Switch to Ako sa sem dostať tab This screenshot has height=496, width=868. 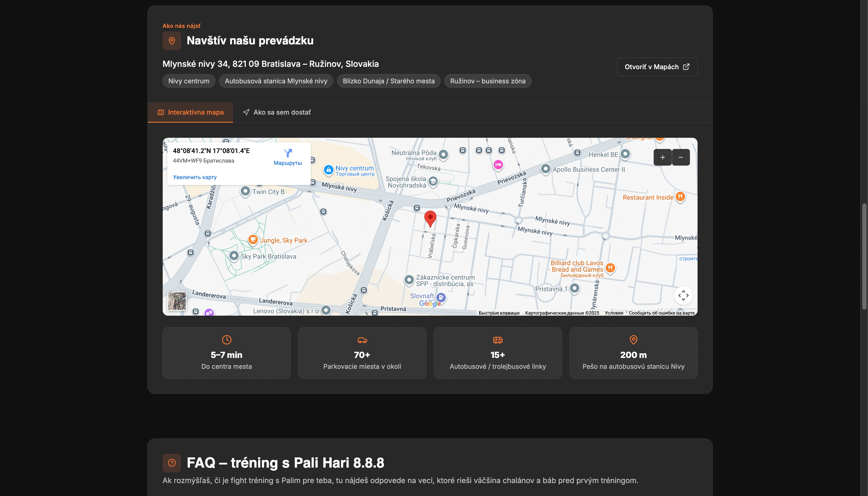[x=276, y=113]
